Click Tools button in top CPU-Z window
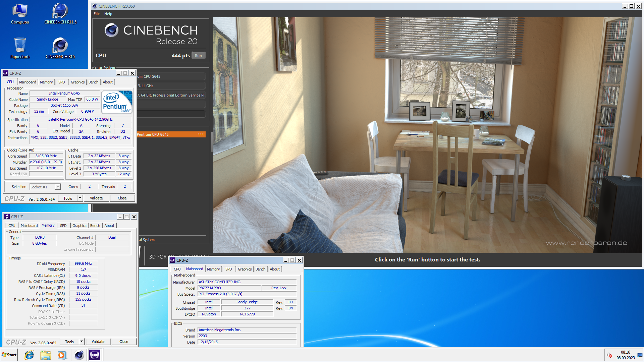The width and height of the screenshot is (644, 362). pyautogui.click(x=68, y=198)
